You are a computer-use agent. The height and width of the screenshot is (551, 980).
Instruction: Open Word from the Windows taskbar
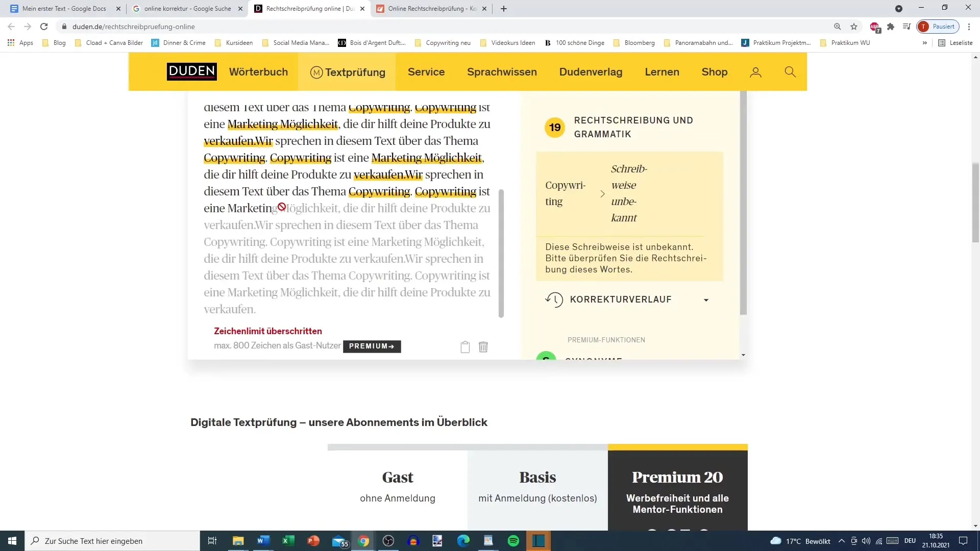[x=263, y=541]
